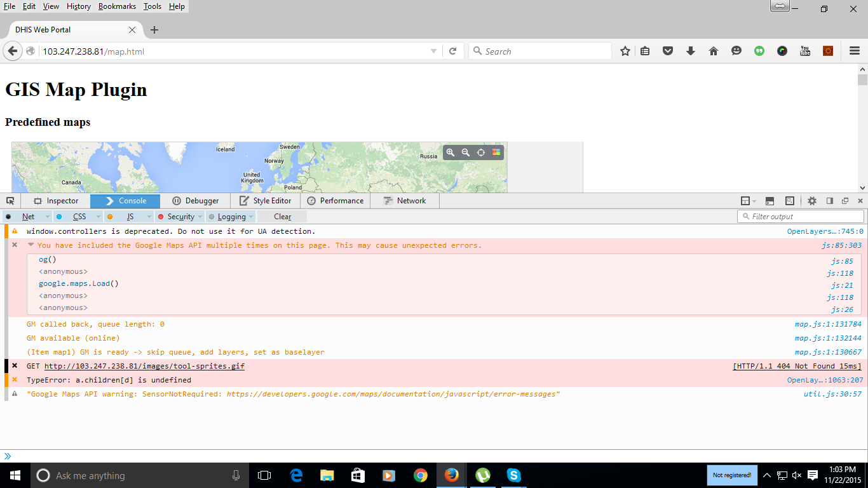
Task: Open the tool-sprites.gif request URL
Action: (144, 366)
